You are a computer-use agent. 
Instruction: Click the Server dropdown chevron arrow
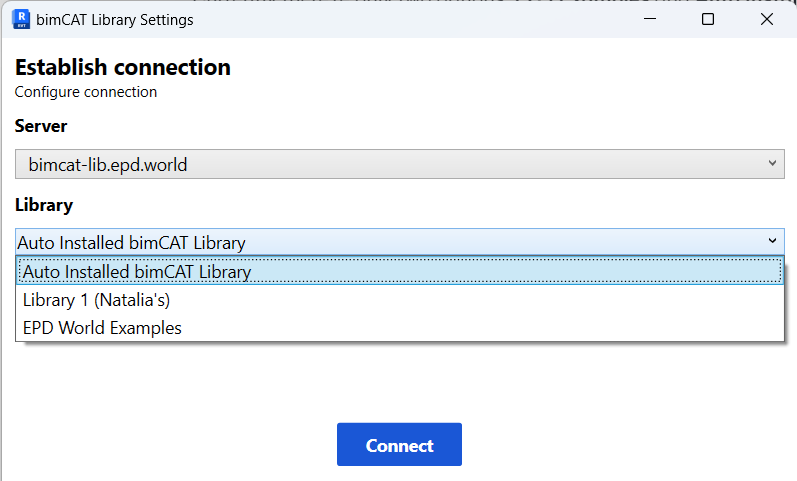(772, 163)
